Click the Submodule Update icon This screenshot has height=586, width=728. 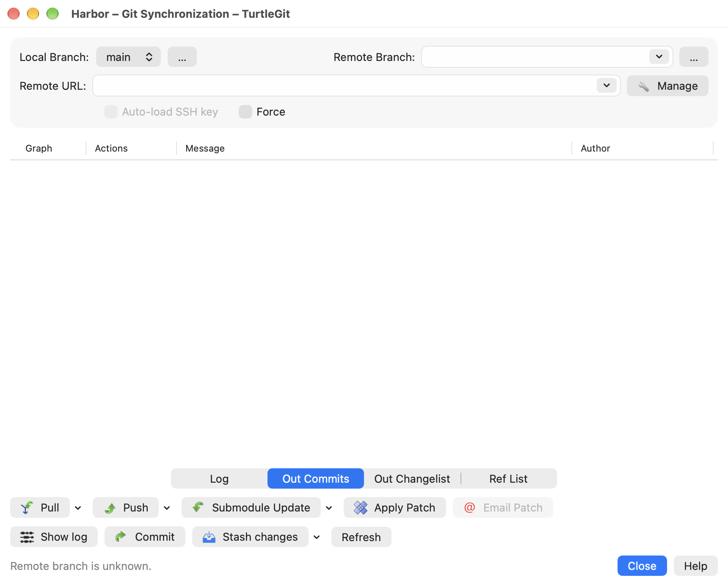(198, 507)
